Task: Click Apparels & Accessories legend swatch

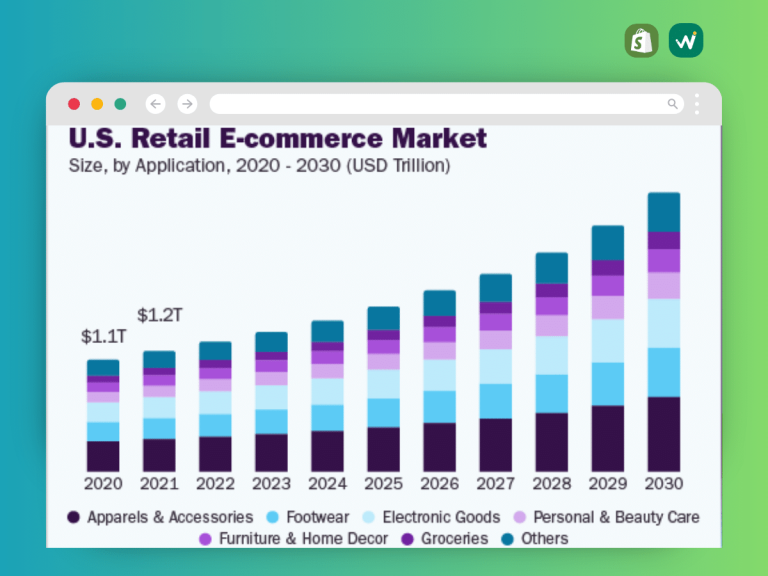Action: 73,517
